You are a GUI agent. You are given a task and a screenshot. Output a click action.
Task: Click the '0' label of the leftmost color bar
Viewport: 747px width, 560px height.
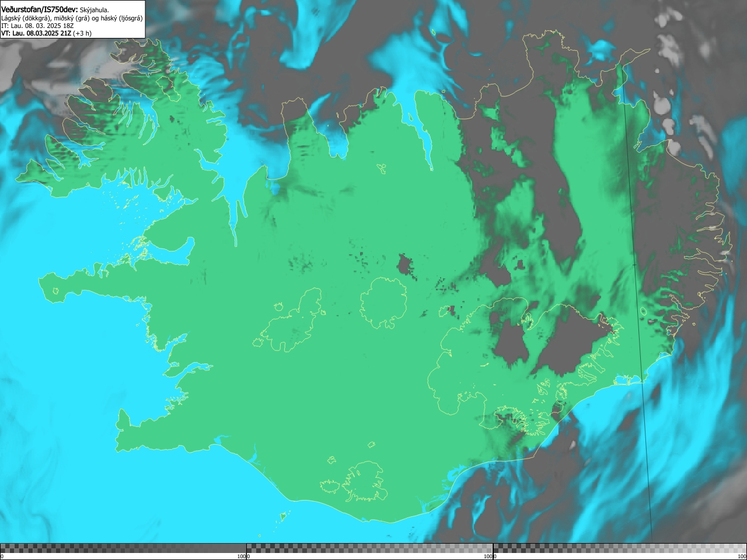click(x=2, y=556)
